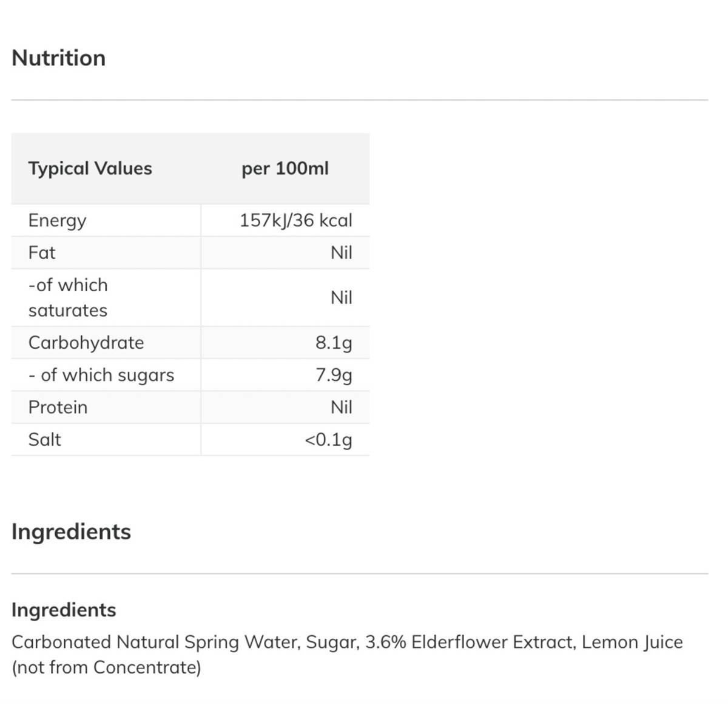Image resolution: width=728 pixels, height=728 pixels.
Task: Click the <0.1g salt value
Action: click(x=328, y=439)
